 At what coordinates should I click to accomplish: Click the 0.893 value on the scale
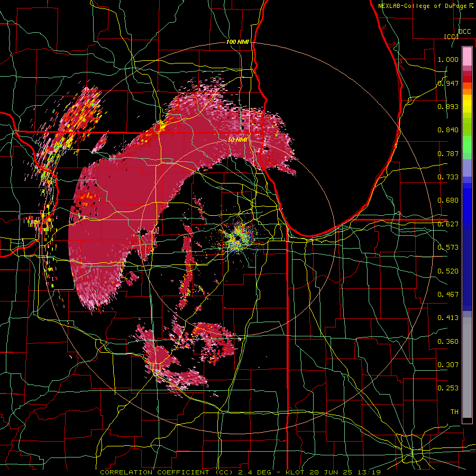coord(448,106)
